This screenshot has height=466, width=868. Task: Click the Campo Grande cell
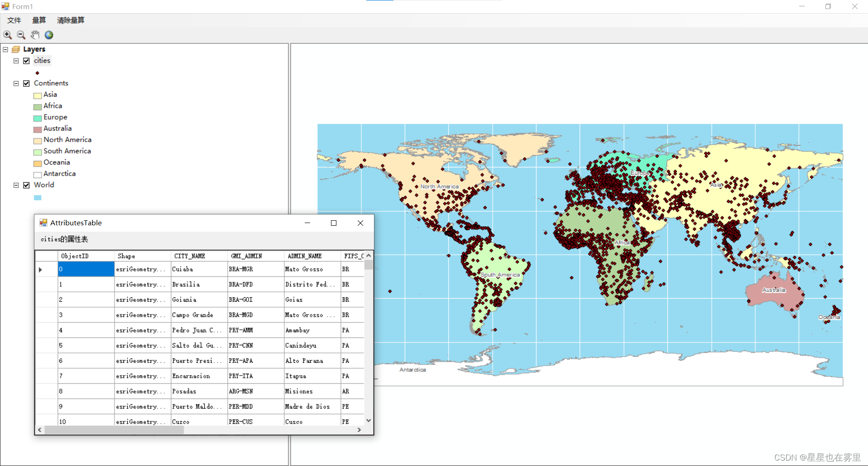tap(199, 315)
